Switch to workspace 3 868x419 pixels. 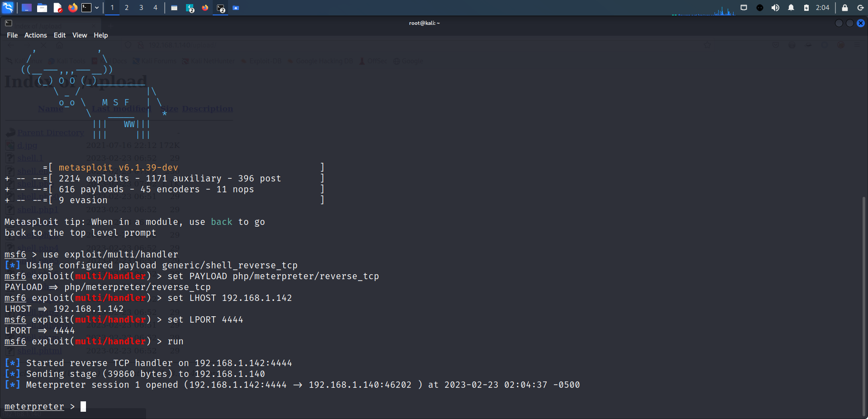[x=141, y=8]
